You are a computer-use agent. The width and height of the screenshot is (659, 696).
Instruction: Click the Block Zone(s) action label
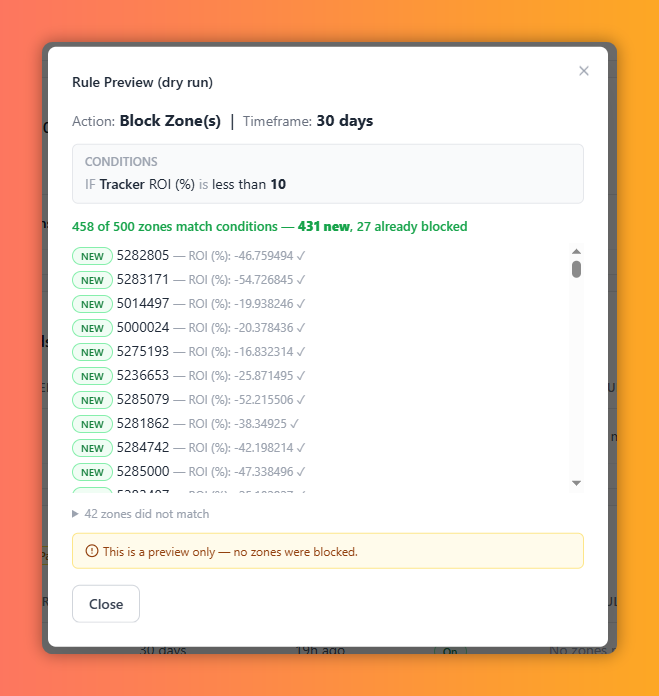tap(170, 121)
